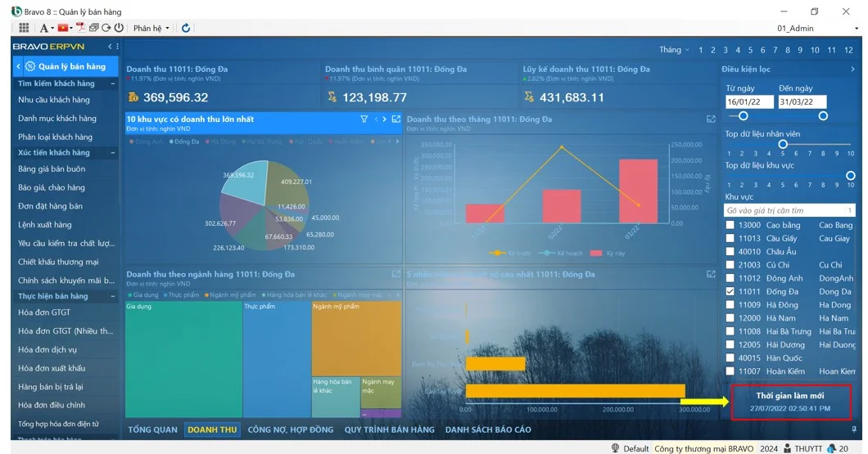The width and height of the screenshot is (868, 454).
Task: Check the 11013 Cầu Giấy checkbox
Action: click(730, 239)
